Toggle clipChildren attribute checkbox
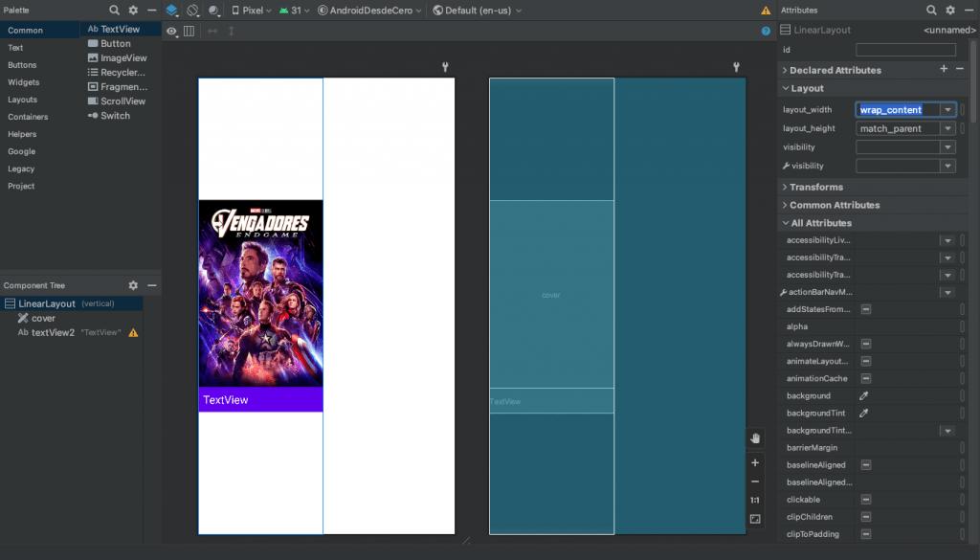980x560 pixels. (x=866, y=517)
